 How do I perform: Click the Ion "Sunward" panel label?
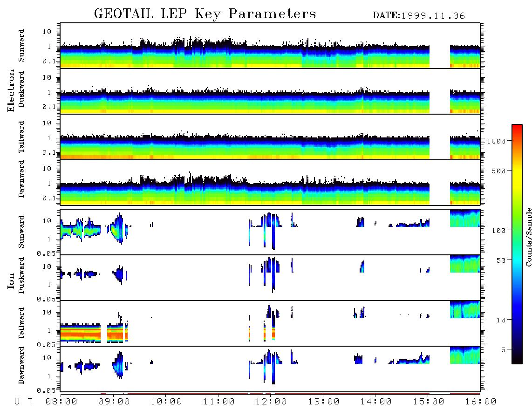coord(21,232)
